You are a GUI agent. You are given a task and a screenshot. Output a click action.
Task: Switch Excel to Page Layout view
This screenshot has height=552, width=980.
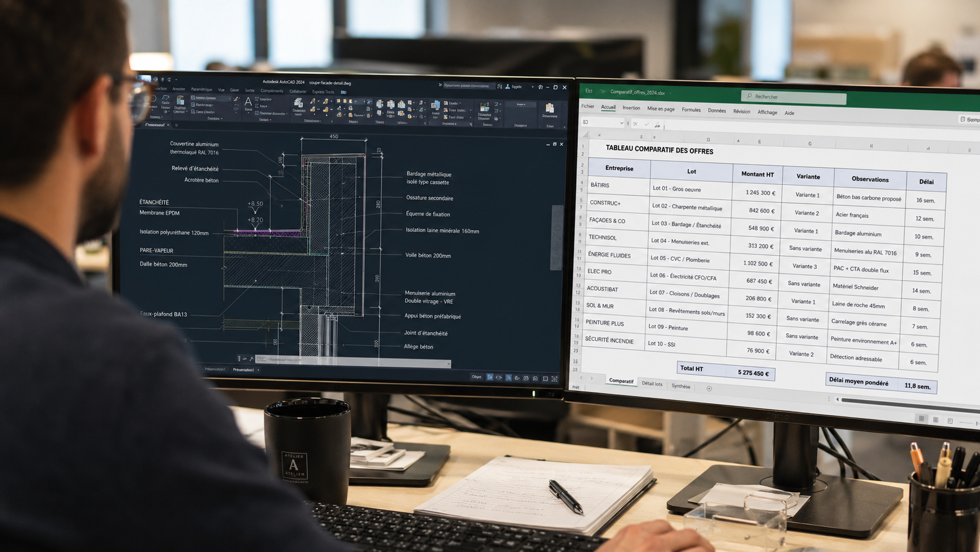pyautogui.click(x=936, y=420)
